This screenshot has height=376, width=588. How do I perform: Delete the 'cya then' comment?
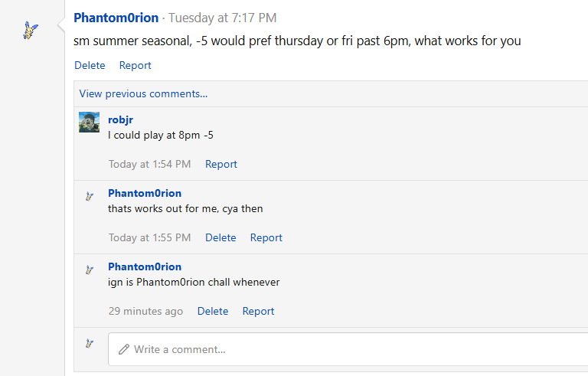pyautogui.click(x=220, y=237)
